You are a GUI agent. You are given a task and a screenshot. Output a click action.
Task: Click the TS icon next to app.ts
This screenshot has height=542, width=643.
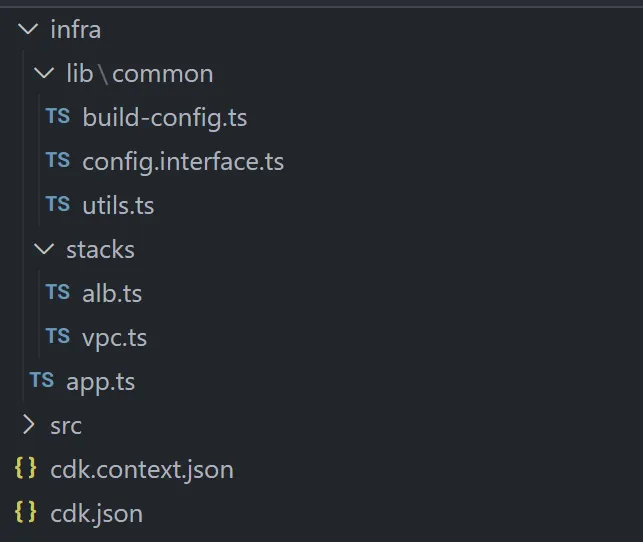click(42, 381)
